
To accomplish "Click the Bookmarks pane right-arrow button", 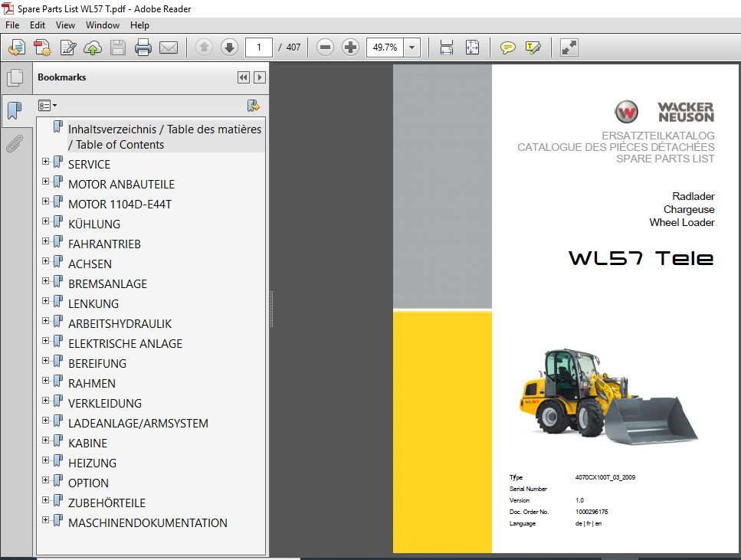I will coord(260,77).
